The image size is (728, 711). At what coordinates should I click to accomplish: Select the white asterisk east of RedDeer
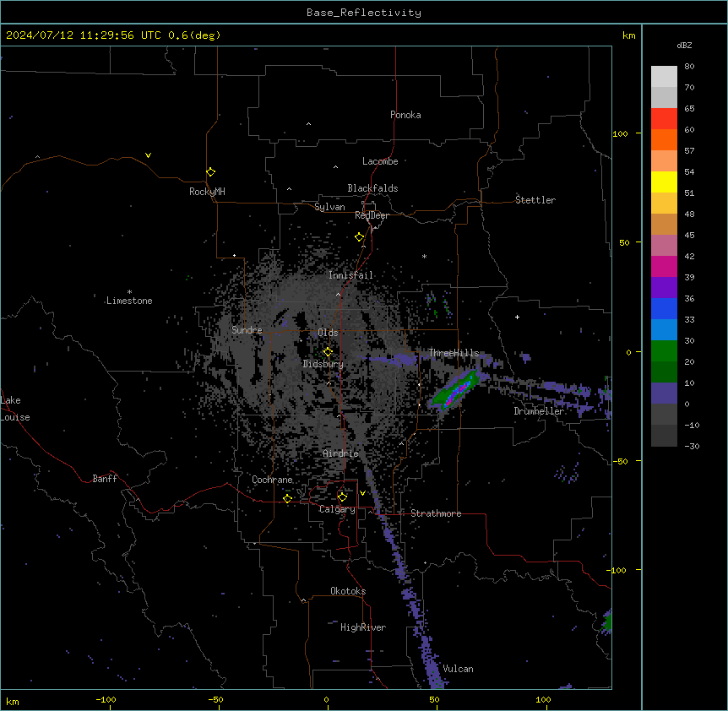coord(424,256)
